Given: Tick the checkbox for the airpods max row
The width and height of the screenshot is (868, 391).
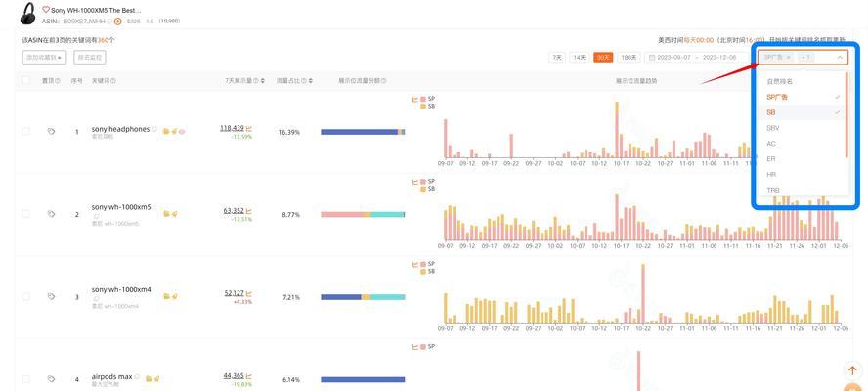Looking at the screenshot, I should (25, 379).
